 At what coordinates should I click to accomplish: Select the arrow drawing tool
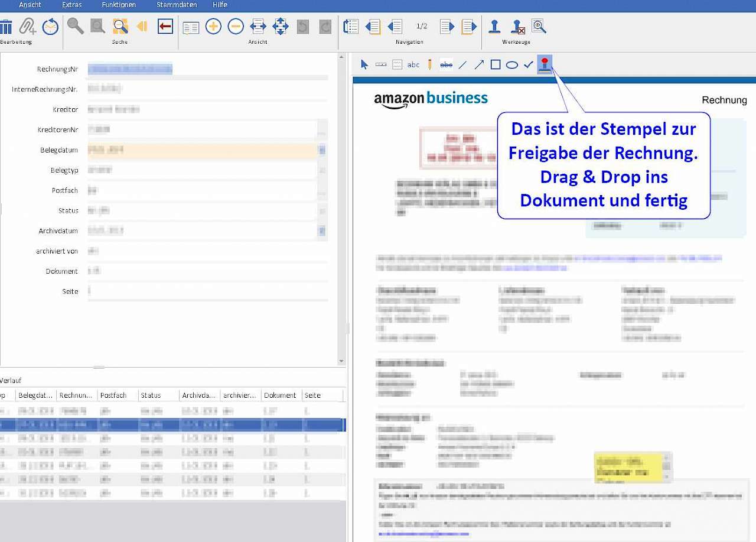point(479,64)
